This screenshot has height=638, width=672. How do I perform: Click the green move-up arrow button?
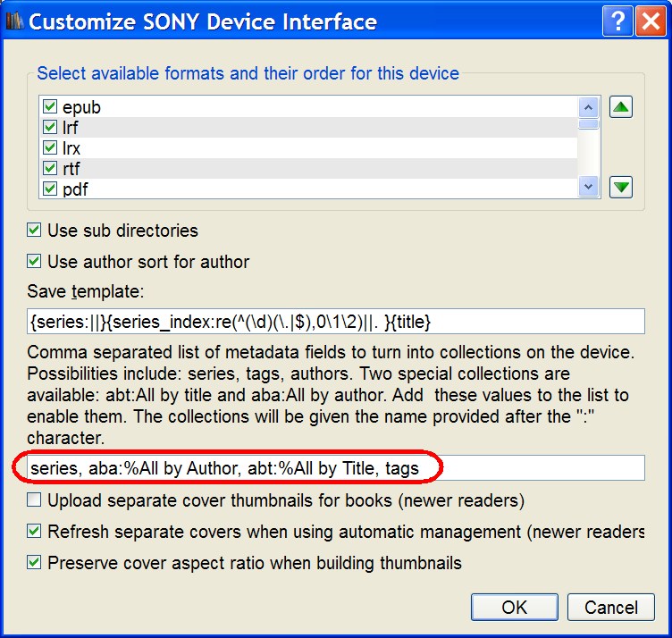coord(621,107)
